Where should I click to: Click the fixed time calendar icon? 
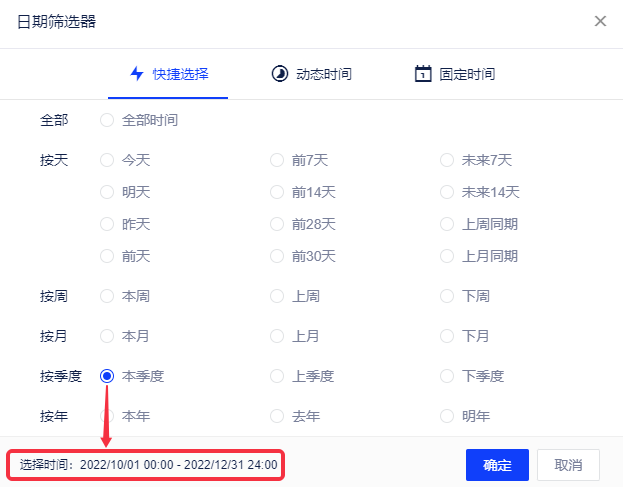pos(423,74)
